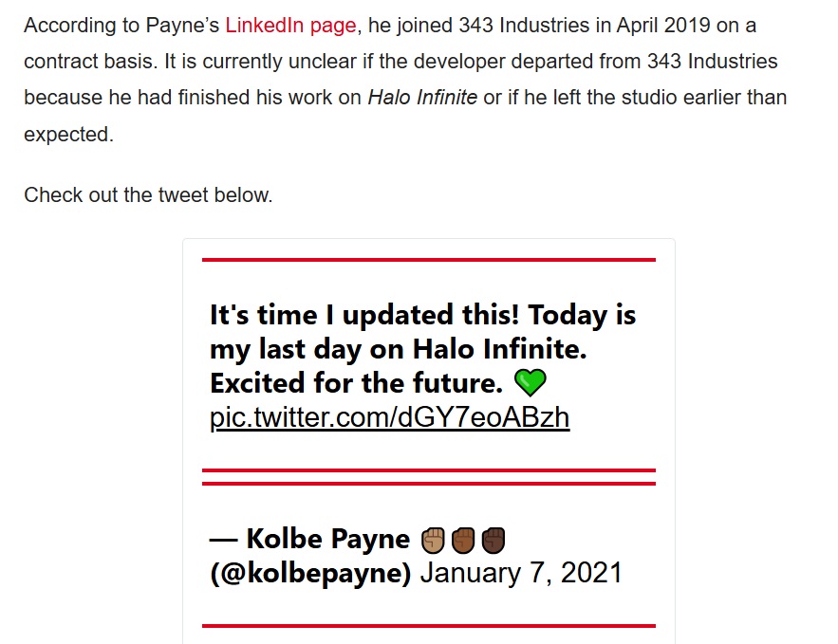Open the pic.twitter.com/dGY7eoABzh link
The width and height of the screenshot is (838, 644).
390,417
